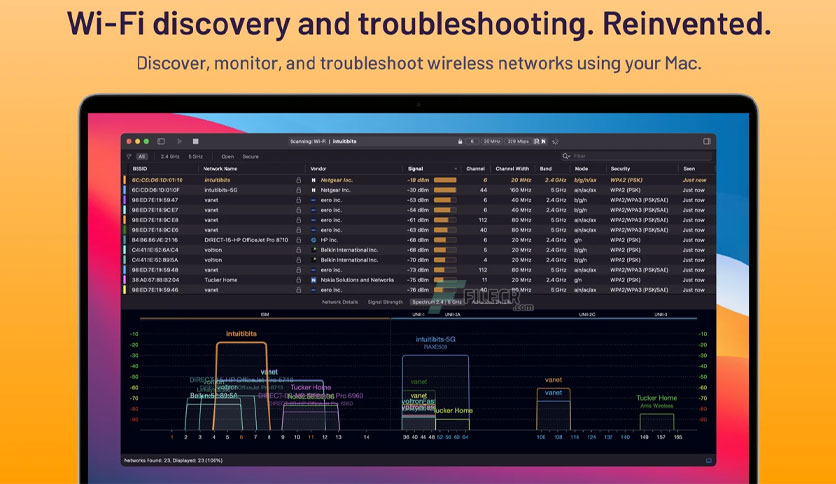Switch to the Signal Strength tab

pos(385,302)
